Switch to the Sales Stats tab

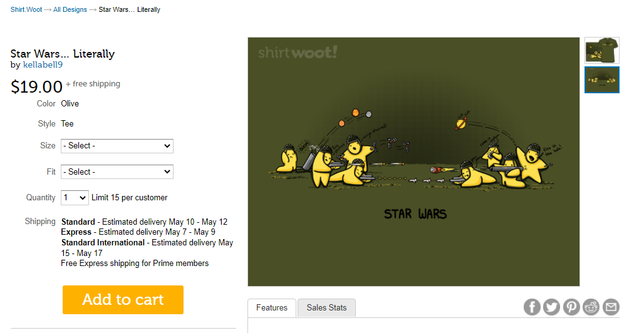tap(326, 307)
